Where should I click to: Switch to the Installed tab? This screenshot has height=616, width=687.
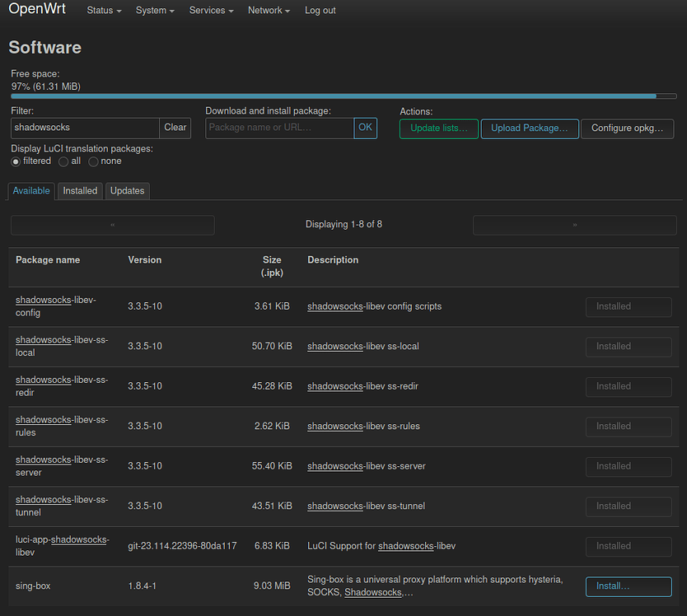(x=80, y=190)
